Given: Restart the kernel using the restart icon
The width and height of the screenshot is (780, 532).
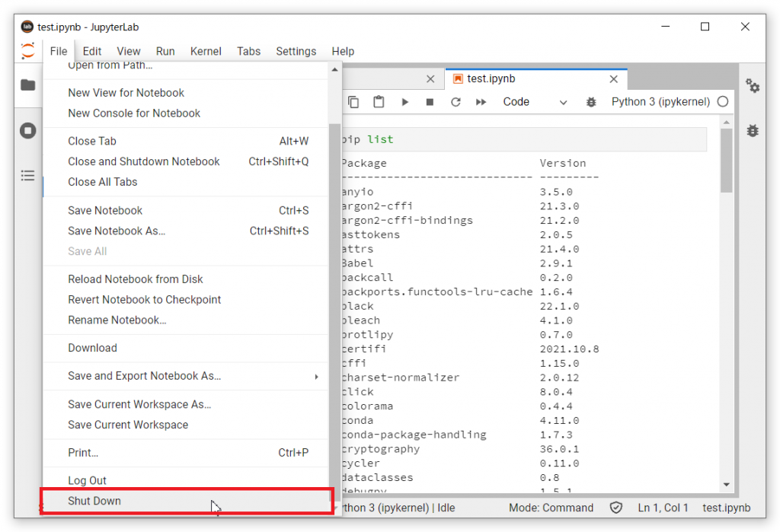Looking at the screenshot, I should [x=455, y=101].
